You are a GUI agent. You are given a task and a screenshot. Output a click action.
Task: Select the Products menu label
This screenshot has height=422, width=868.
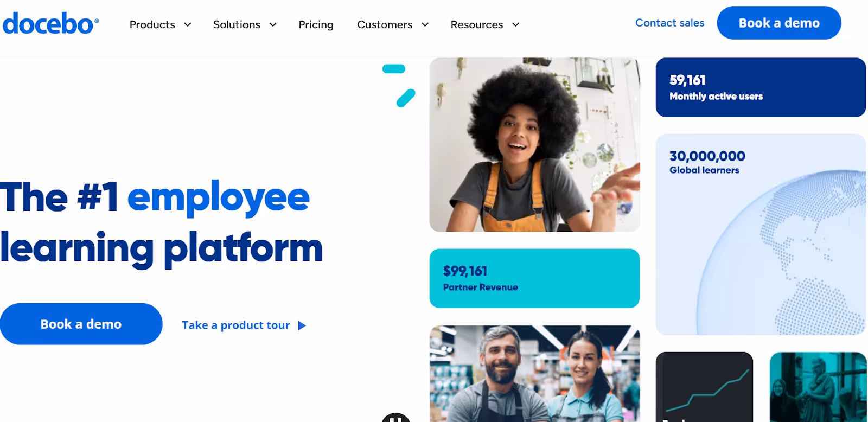(x=152, y=25)
